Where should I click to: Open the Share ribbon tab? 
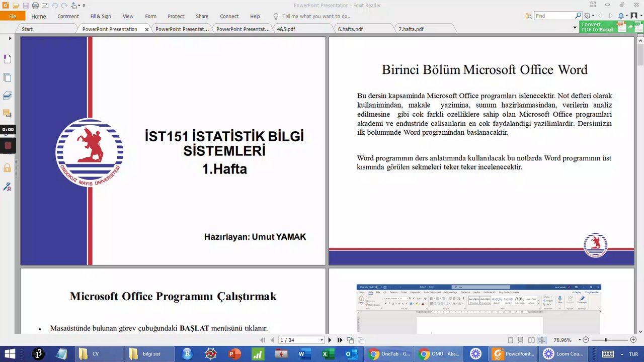(202, 16)
